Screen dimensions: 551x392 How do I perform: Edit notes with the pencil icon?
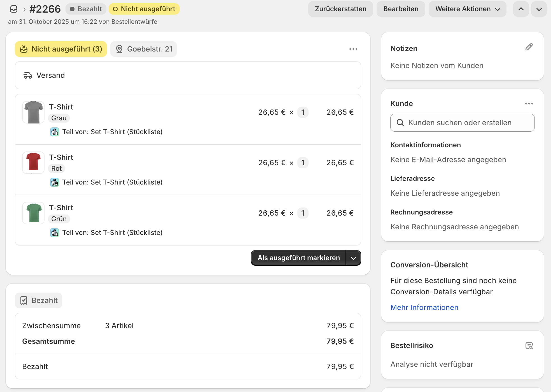click(x=529, y=47)
